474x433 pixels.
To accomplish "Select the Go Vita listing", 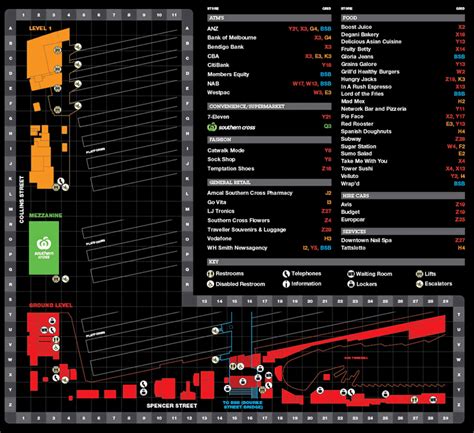I will pos(269,202).
